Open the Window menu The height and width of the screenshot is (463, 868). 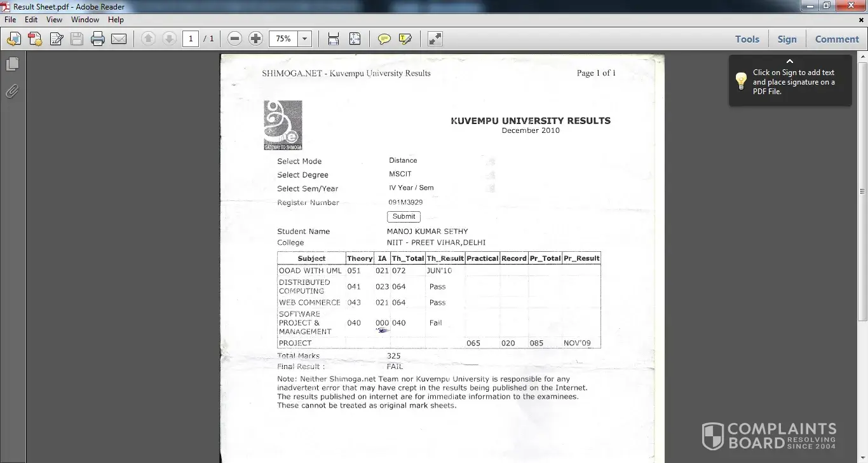coord(85,20)
